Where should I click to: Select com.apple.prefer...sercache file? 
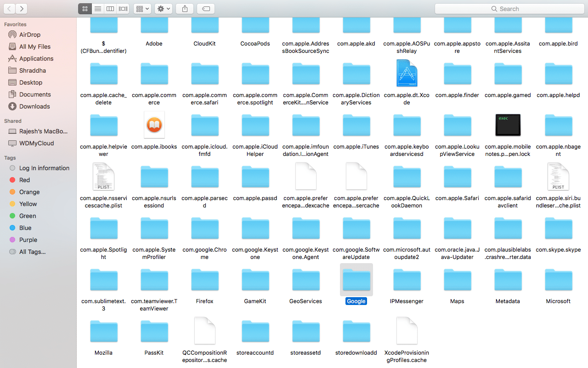pyautogui.click(x=356, y=176)
